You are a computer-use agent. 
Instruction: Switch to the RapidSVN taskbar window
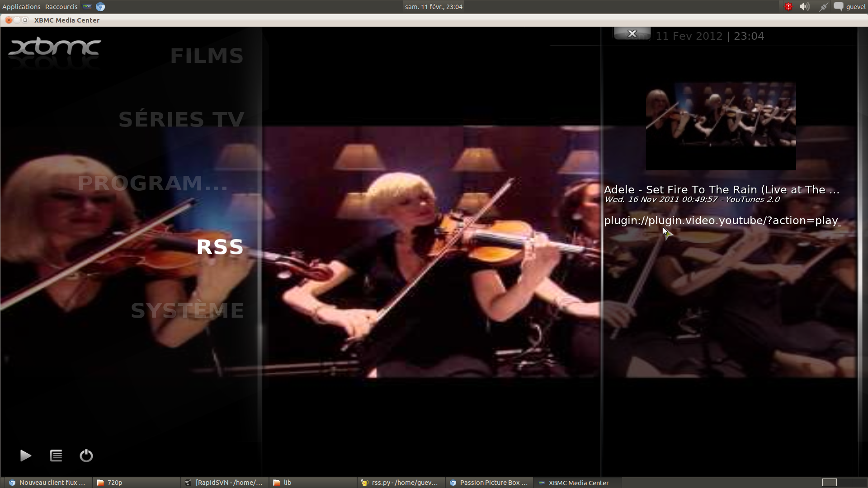(225, 483)
